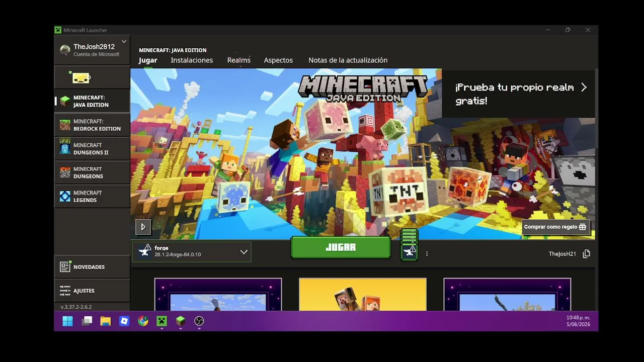Expand the realm promo arrow

click(584, 87)
